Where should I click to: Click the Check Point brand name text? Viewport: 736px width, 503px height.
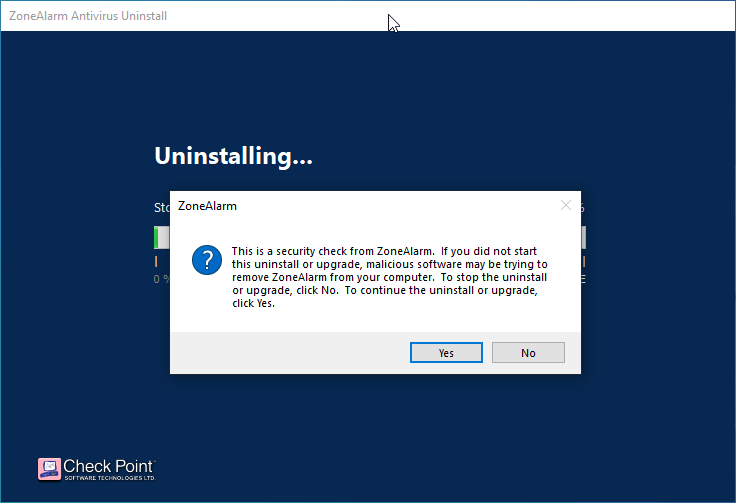tap(108, 466)
